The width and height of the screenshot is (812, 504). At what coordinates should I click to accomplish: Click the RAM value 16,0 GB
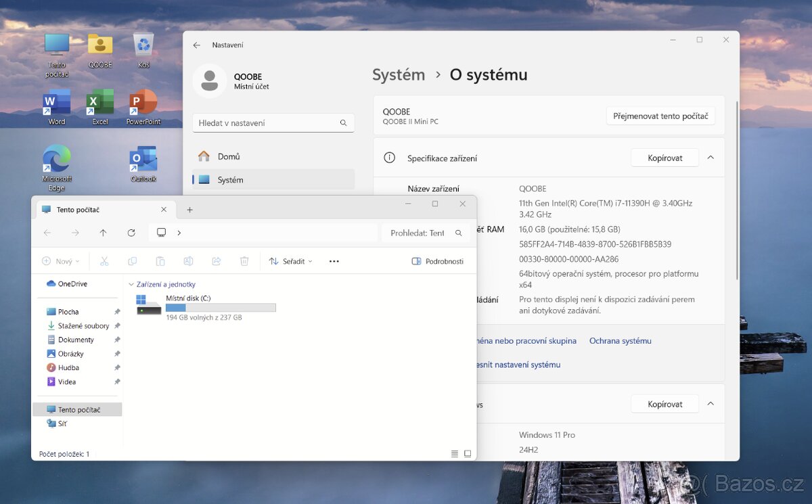click(570, 229)
